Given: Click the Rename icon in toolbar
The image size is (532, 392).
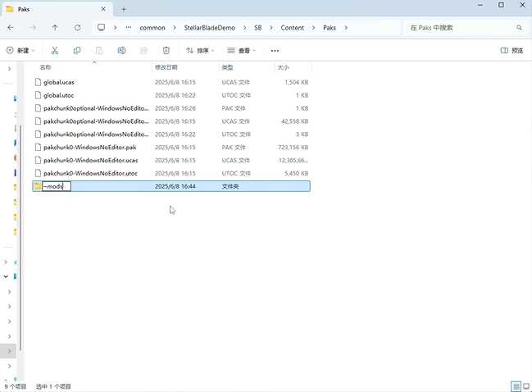Looking at the screenshot, I should [121, 50].
